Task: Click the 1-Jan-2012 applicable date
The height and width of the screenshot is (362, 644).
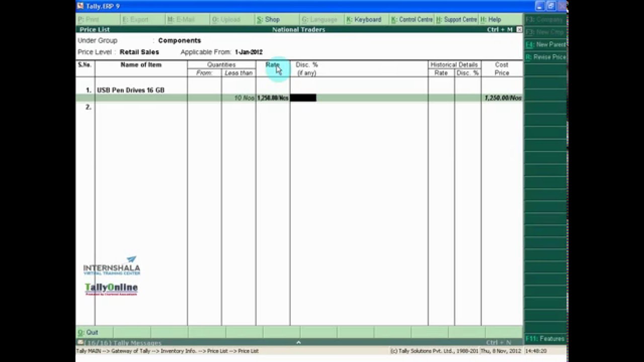Action: 249,52
